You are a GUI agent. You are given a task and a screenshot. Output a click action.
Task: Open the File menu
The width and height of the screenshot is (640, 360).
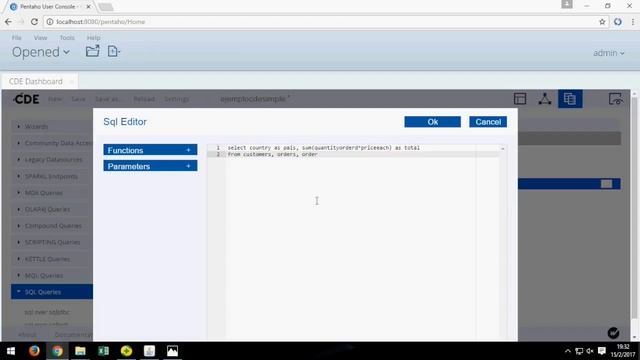(x=17, y=38)
